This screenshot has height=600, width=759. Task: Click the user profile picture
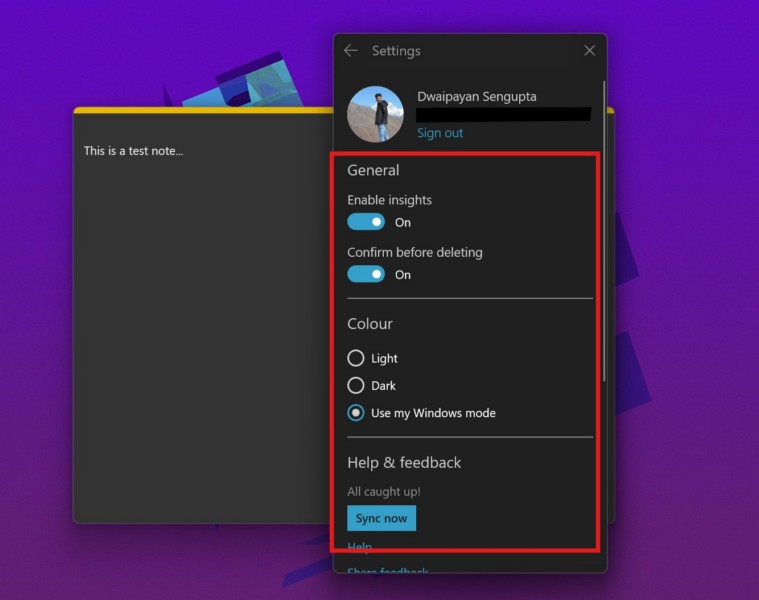point(375,114)
